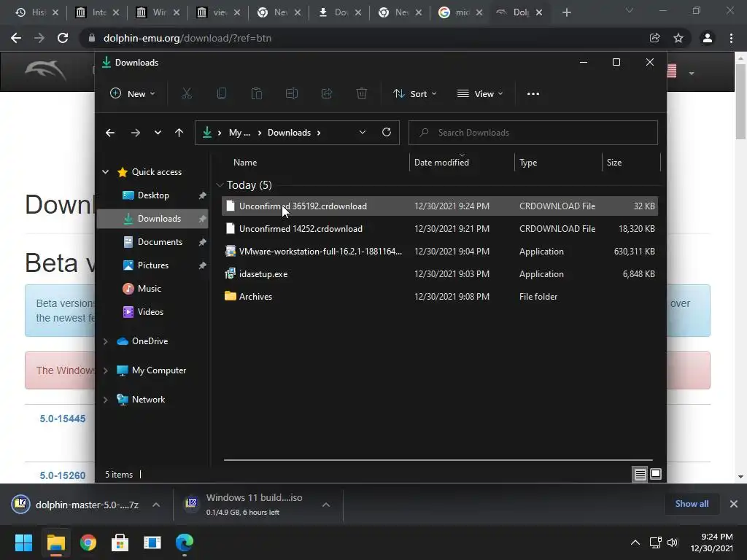The height and width of the screenshot is (560, 747).
Task: Sort files by Date modified header
Action: click(x=441, y=163)
